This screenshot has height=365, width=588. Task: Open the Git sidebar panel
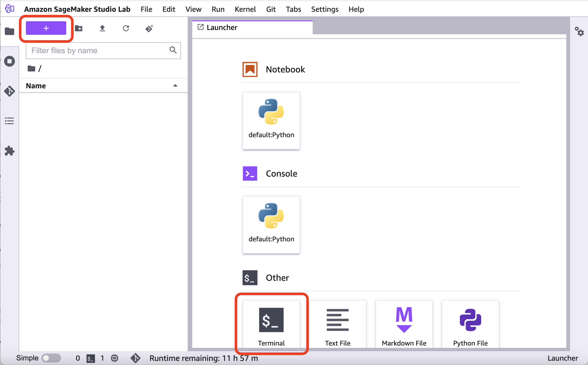tap(9, 91)
